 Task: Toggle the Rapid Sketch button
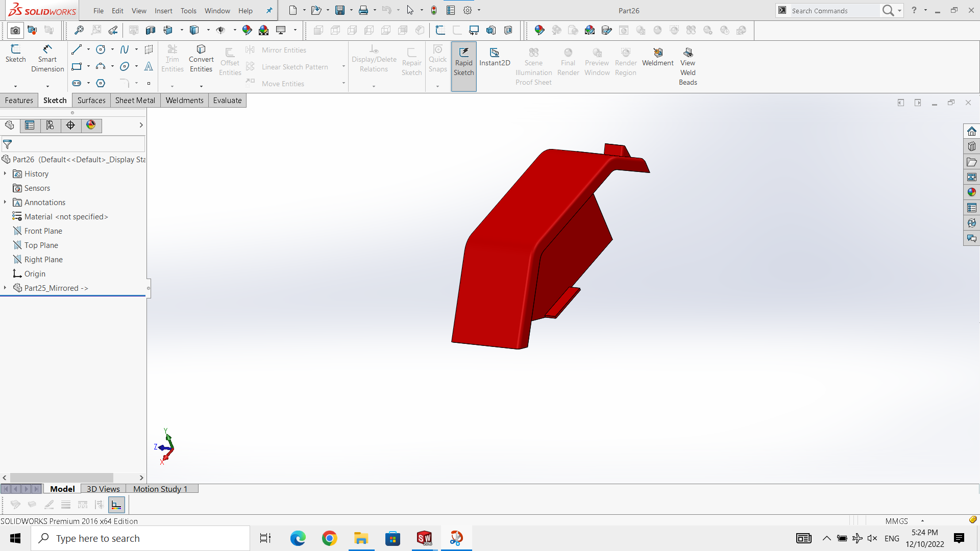[463, 66]
